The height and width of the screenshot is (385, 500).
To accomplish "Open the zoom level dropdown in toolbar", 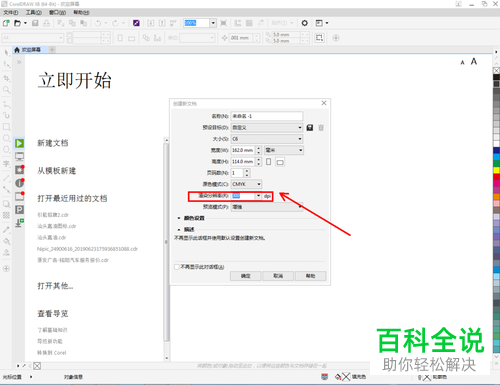I will [x=213, y=23].
